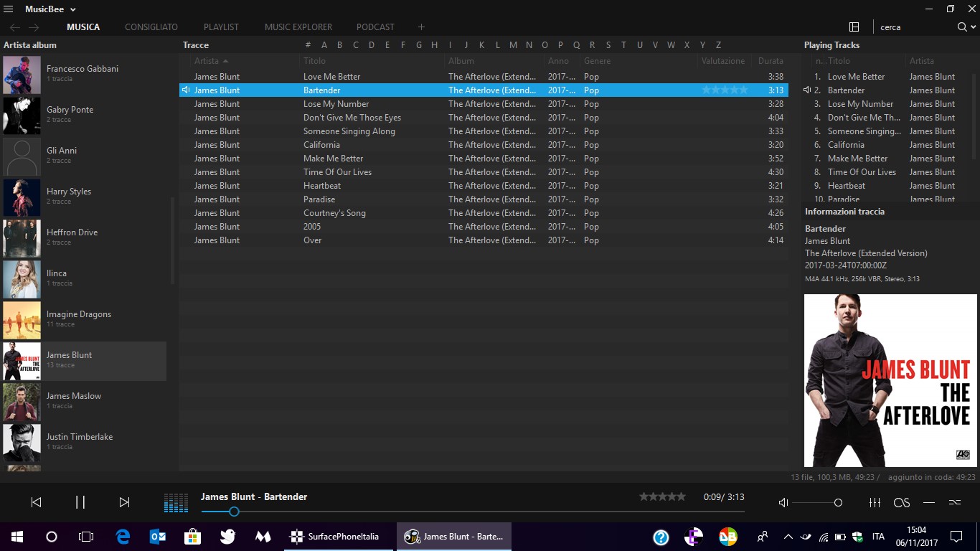Select the Ilinca artist thumbnail
The image size is (980, 551).
pyautogui.click(x=22, y=280)
